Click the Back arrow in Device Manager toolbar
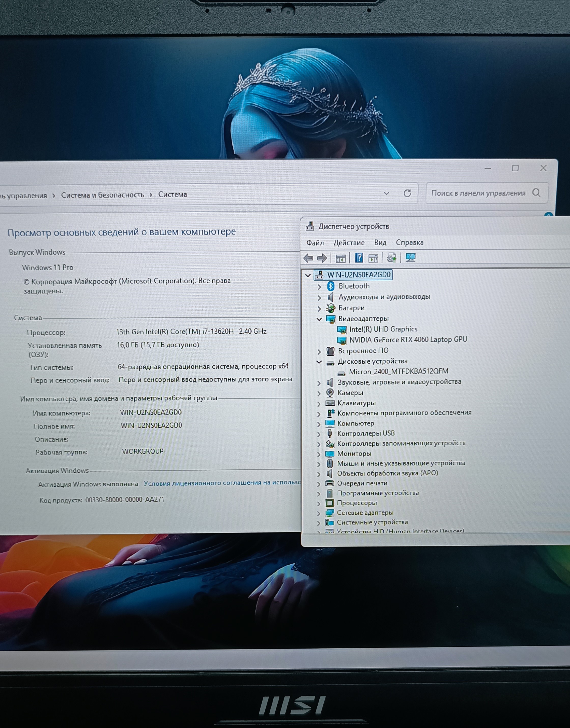The image size is (570, 728). pos(308,258)
